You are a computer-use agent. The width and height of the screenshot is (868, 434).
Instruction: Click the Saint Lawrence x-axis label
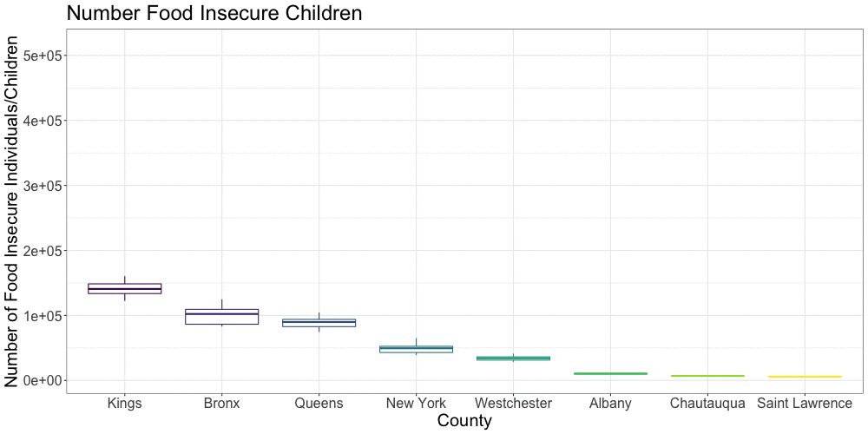pos(805,403)
